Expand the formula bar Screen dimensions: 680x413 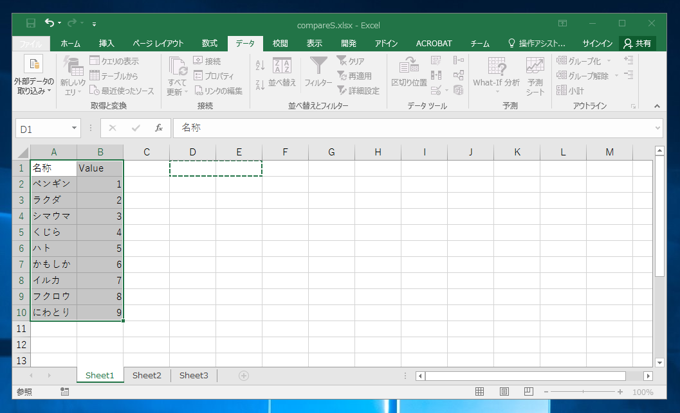(658, 128)
